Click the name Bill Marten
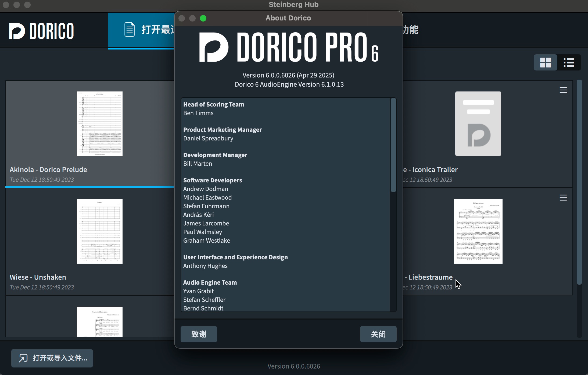This screenshot has height=375, width=588. coord(198,164)
